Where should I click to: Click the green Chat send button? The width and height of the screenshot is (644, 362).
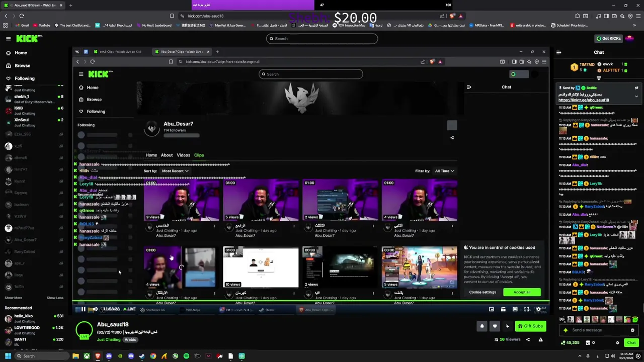[x=631, y=343]
